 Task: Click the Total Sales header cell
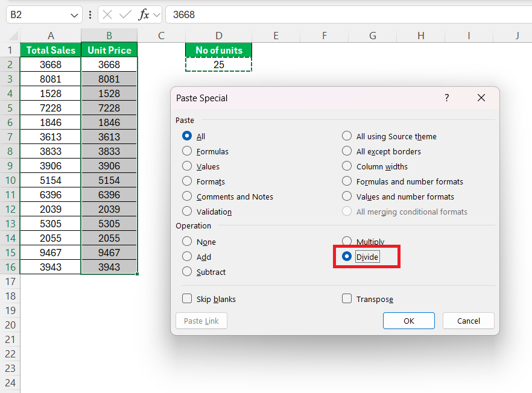[51, 50]
